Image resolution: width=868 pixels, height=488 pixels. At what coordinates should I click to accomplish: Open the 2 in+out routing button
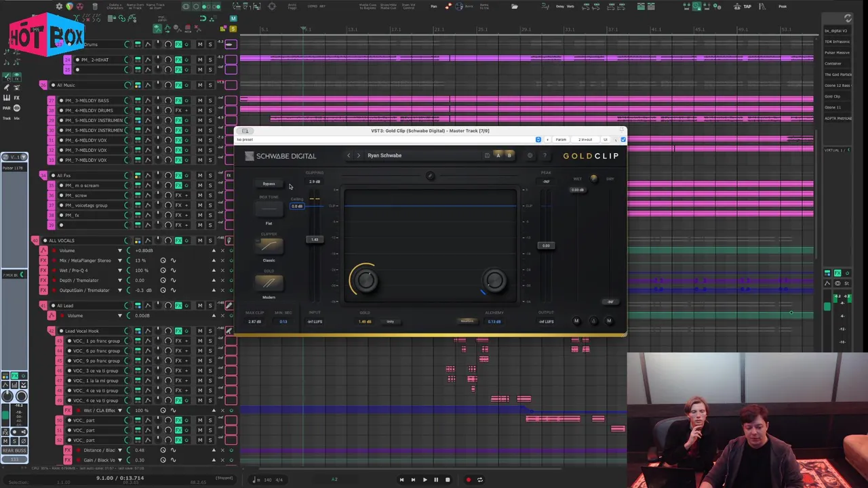tap(585, 140)
